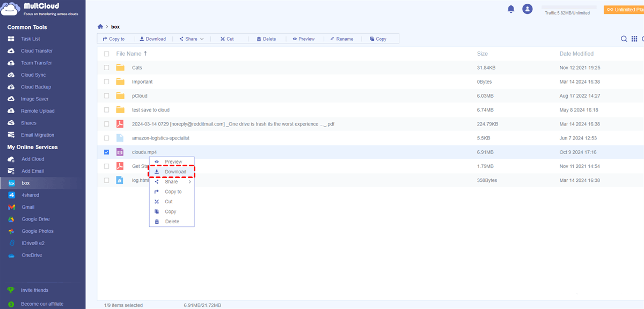The image size is (644, 309).
Task: Choose Preview in context menu
Action: click(x=172, y=162)
